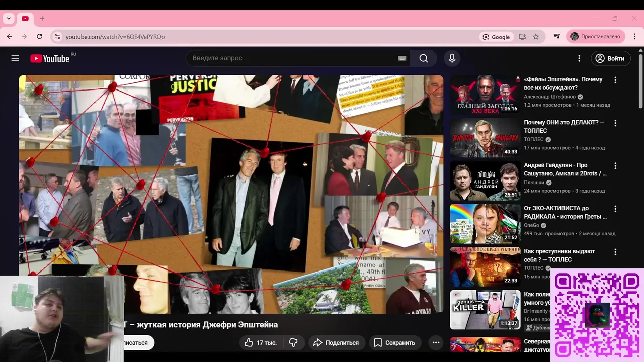The image size is (644, 362).
Task: View site information icon in the address bar
Action: [x=57, y=37]
